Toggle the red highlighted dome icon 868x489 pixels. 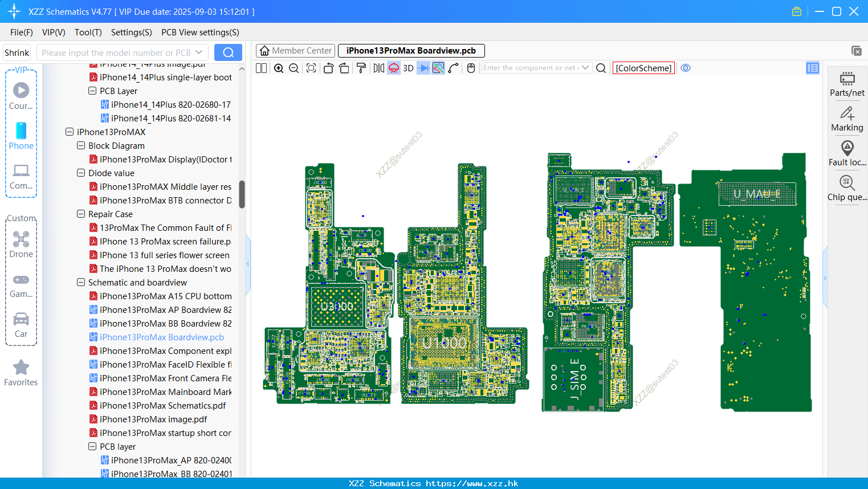394,68
